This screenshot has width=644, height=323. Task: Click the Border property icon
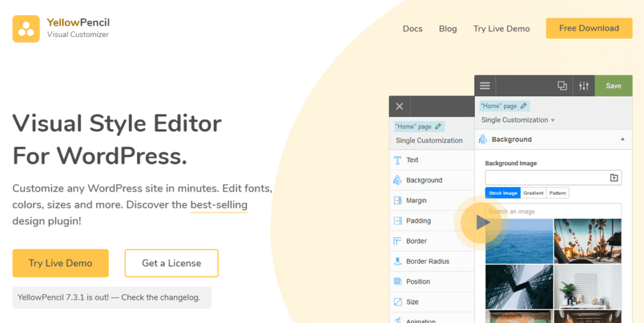click(397, 241)
